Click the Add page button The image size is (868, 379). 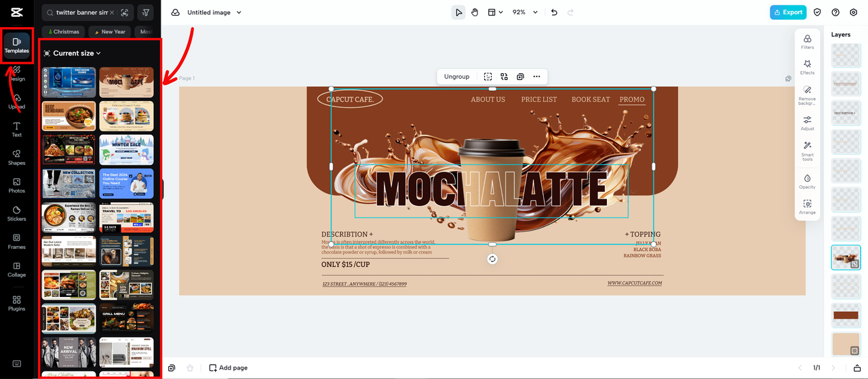228,367
